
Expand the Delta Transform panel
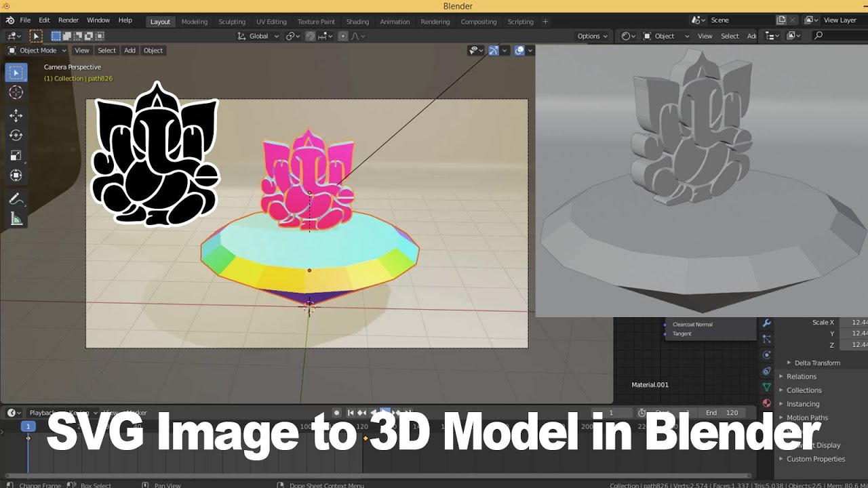pos(817,363)
